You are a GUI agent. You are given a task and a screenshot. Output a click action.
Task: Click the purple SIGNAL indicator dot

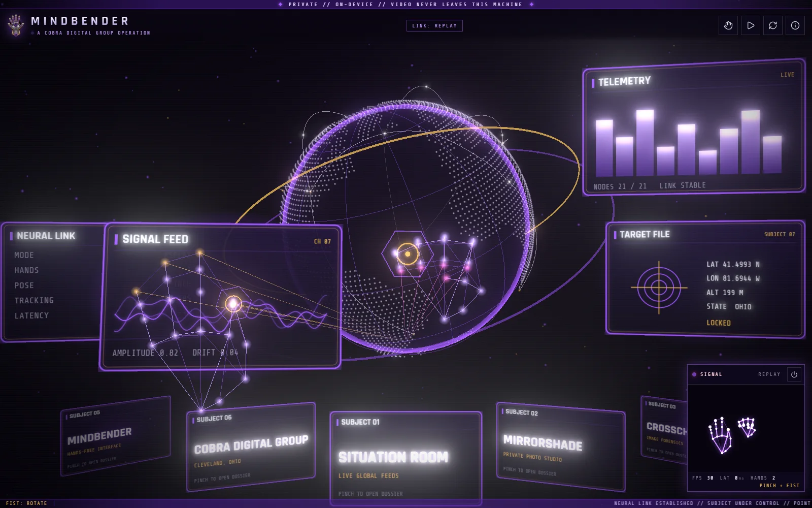pyautogui.click(x=694, y=374)
